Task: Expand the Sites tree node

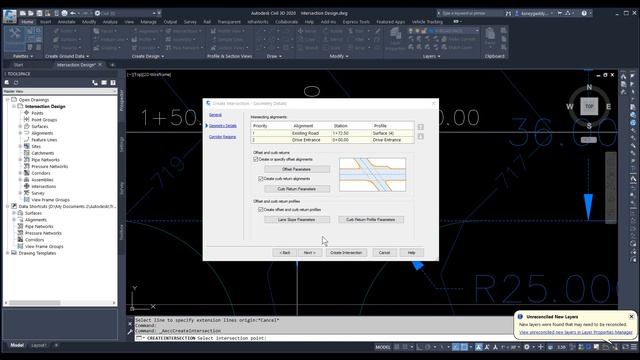Action: point(20,147)
